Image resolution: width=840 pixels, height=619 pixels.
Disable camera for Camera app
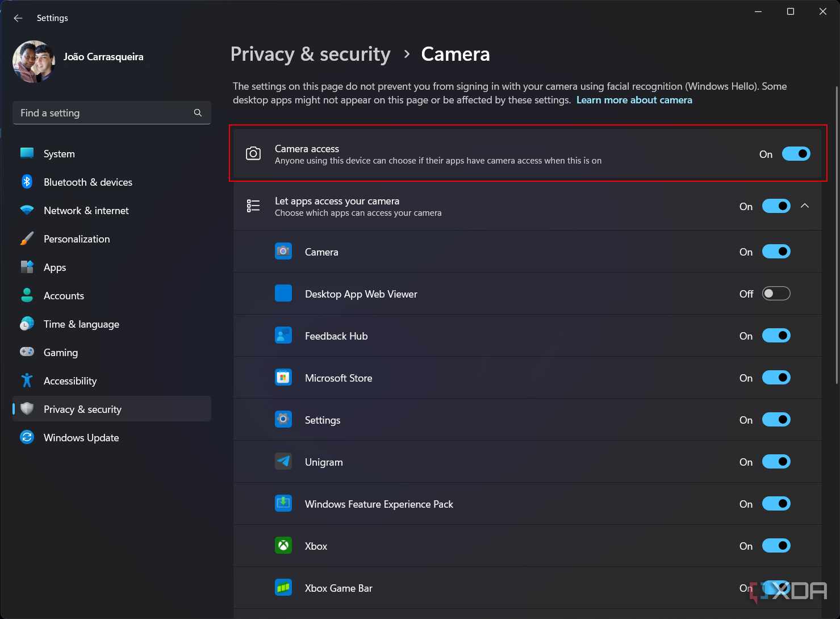tap(776, 252)
